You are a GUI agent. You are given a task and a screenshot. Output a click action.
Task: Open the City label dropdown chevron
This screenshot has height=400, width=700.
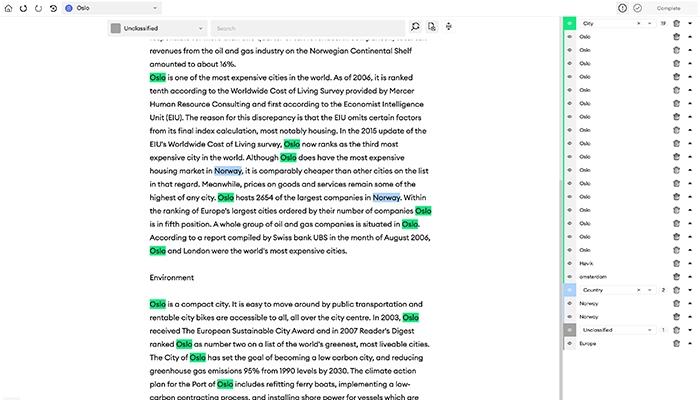650,23
